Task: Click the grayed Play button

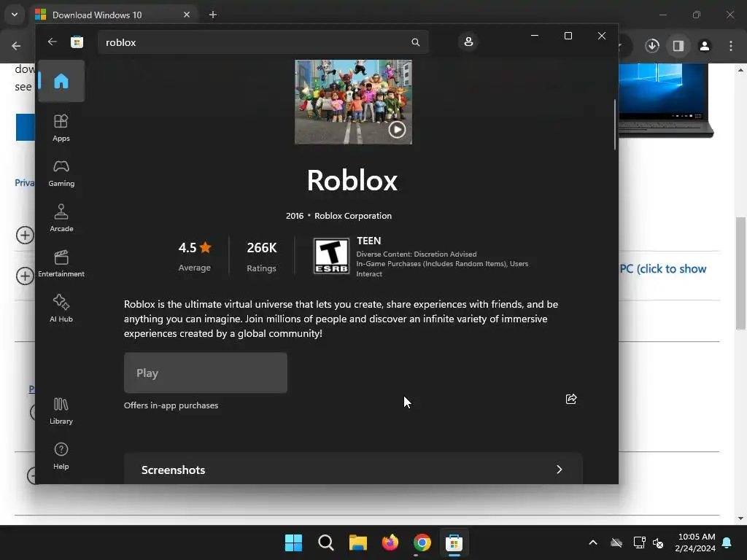Action: pos(205,373)
